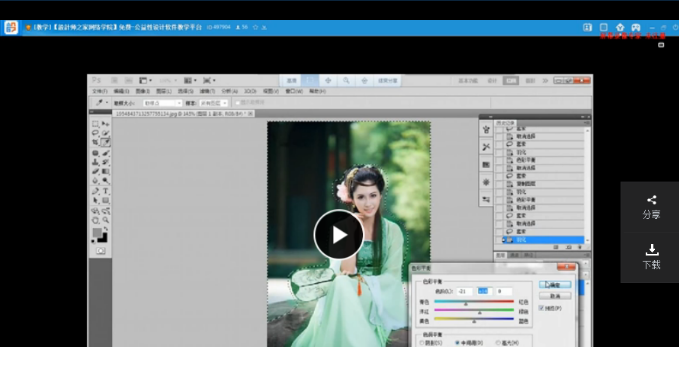This screenshot has width=679, height=370.
Task: Switch to the 通道 channels tab
Action: pos(514,255)
